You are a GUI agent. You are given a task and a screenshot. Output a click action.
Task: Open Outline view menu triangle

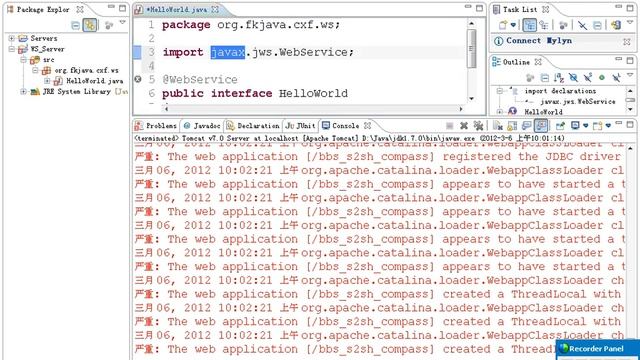pyautogui.click(x=630, y=75)
